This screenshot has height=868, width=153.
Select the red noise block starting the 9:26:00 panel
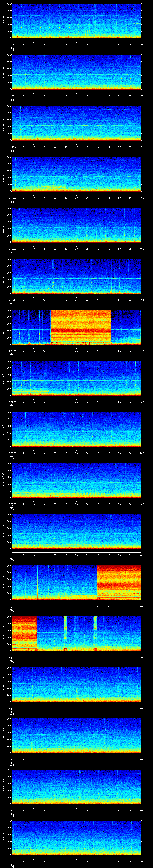pos(24,633)
